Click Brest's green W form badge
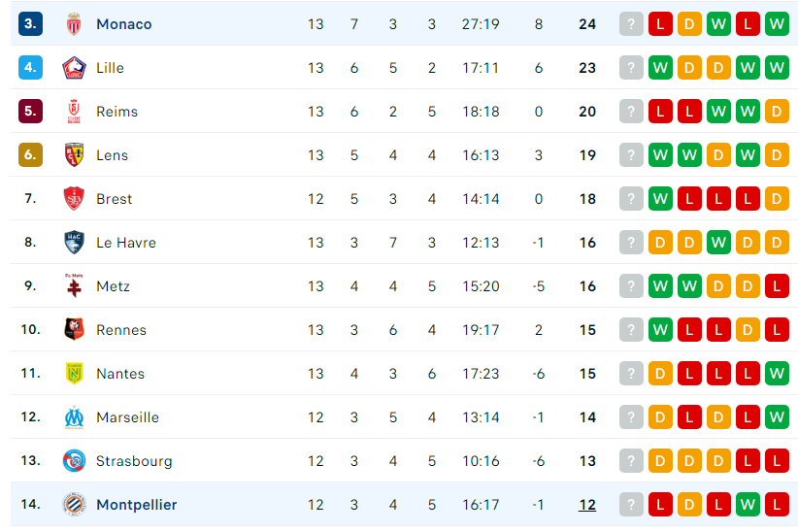This screenshot has height=532, width=798. (660, 199)
